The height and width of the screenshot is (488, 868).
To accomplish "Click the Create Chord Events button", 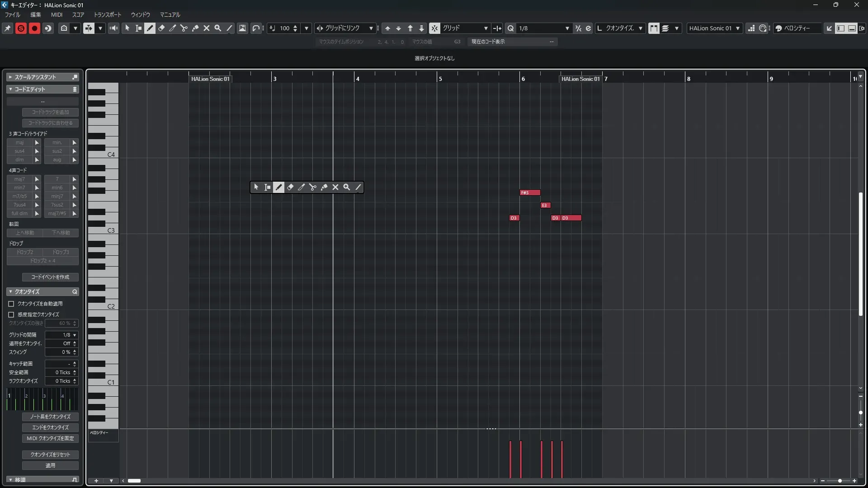I will 50,277.
